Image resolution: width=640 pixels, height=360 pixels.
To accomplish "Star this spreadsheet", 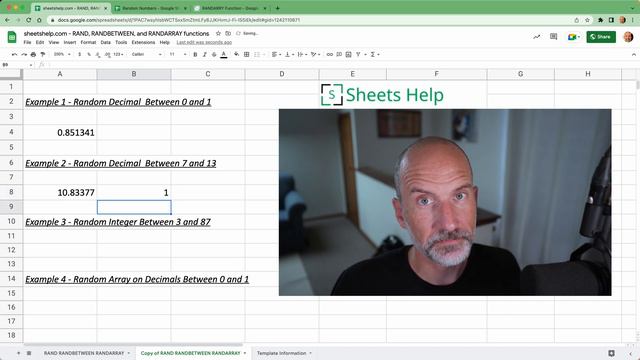I will click(x=218, y=33).
